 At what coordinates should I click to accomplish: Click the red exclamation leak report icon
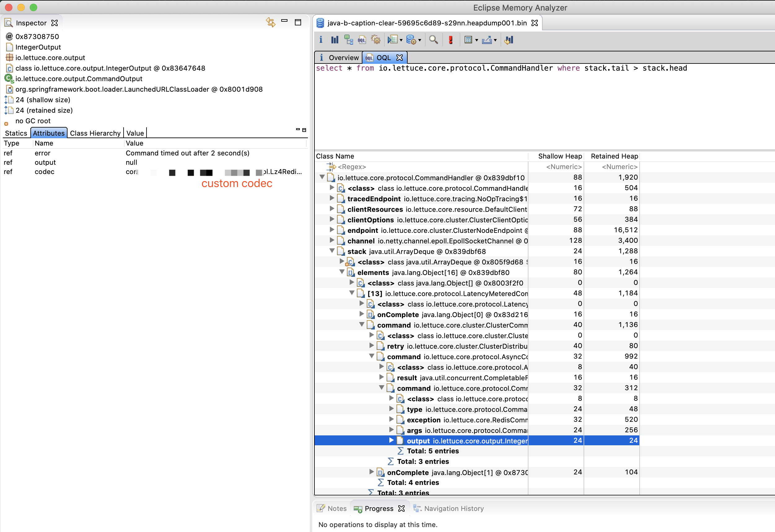click(451, 40)
